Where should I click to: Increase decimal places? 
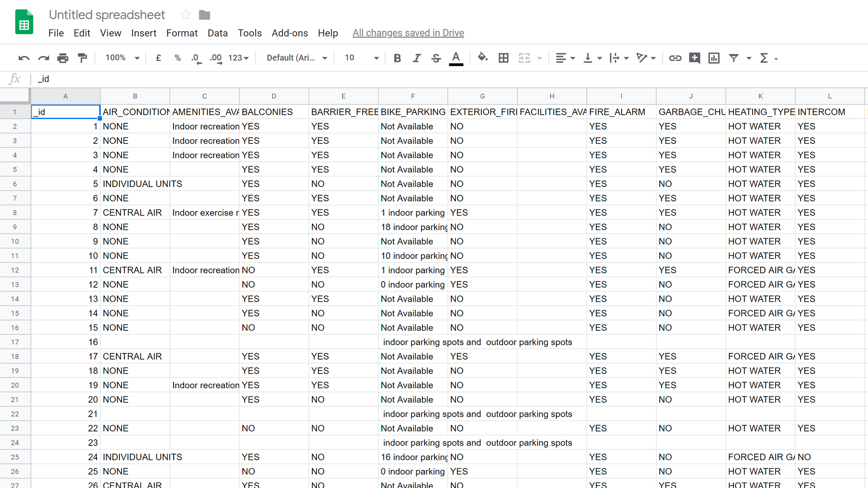click(x=216, y=58)
